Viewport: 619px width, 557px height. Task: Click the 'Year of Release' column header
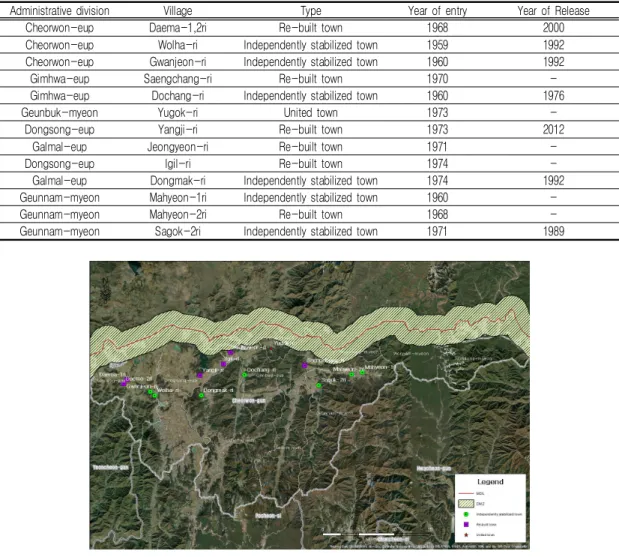(x=553, y=11)
